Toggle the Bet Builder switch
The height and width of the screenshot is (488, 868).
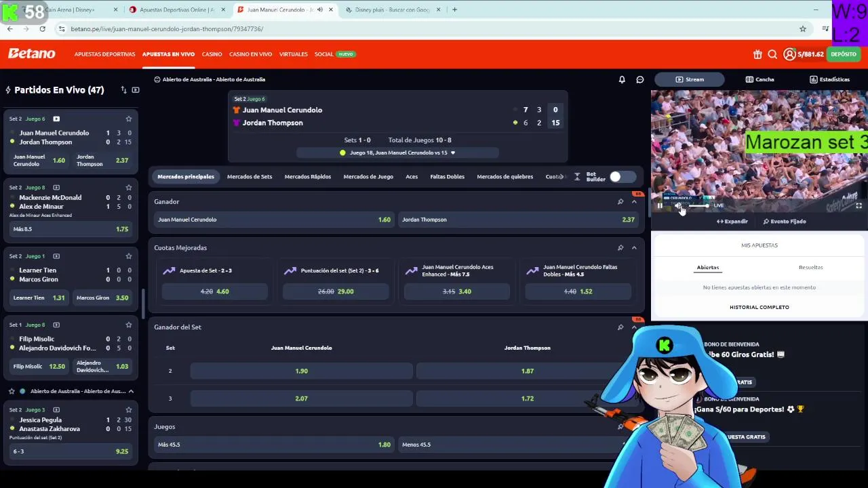pyautogui.click(x=622, y=176)
